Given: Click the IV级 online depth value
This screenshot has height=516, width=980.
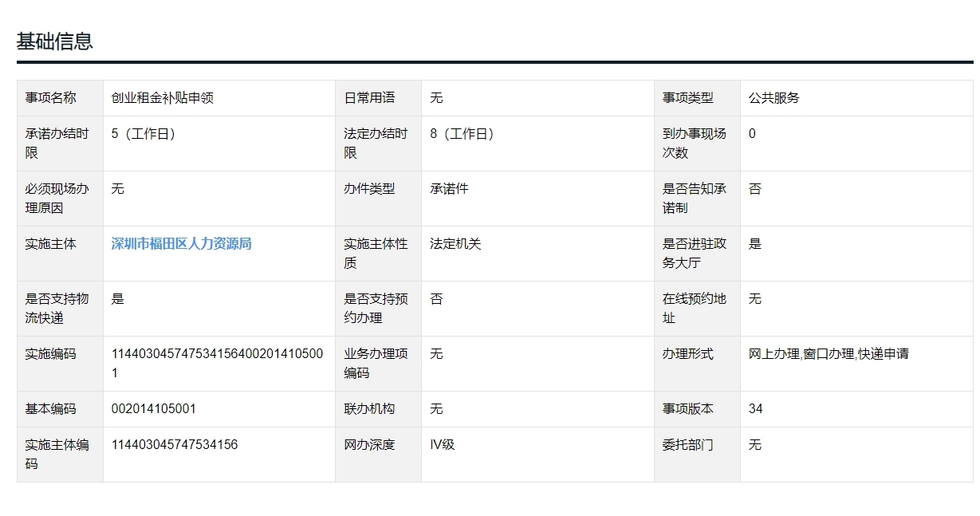Looking at the screenshot, I should pyautogui.click(x=442, y=445).
